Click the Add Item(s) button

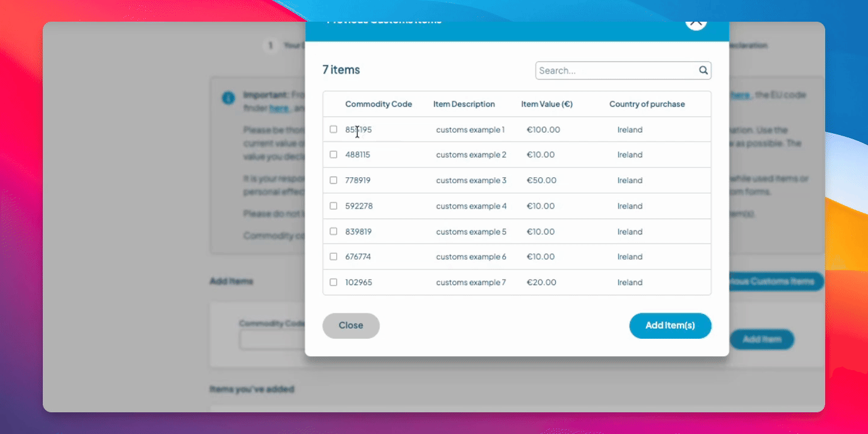670,325
